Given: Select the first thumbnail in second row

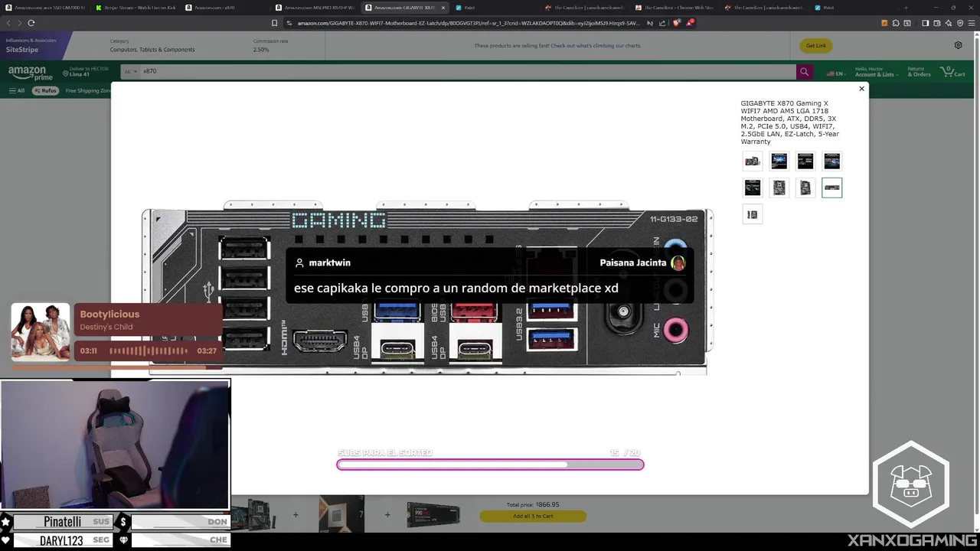Looking at the screenshot, I should tap(753, 187).
